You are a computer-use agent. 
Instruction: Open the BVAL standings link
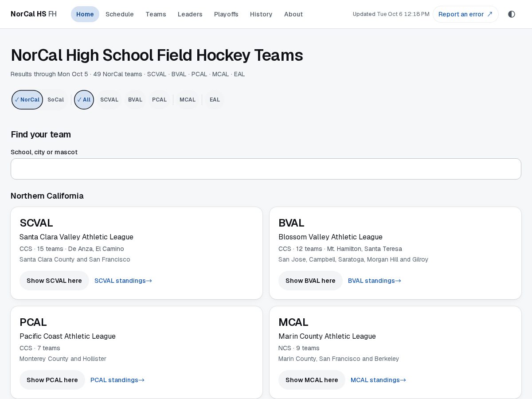375,281
